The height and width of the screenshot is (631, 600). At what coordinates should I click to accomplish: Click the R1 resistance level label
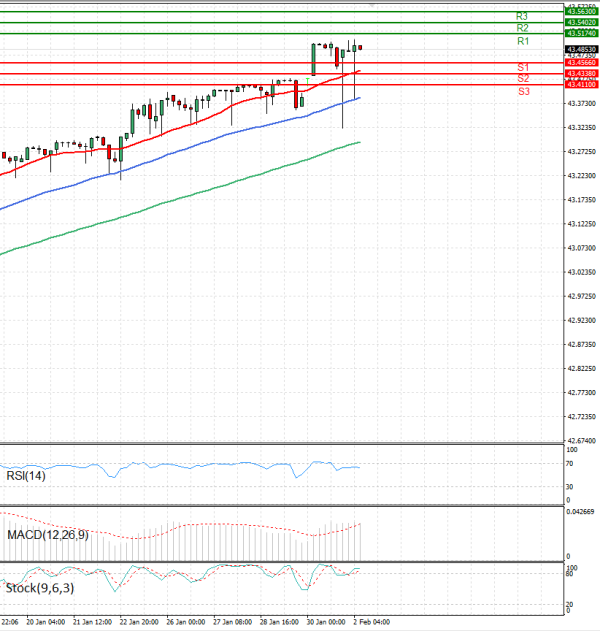(522, 42)
